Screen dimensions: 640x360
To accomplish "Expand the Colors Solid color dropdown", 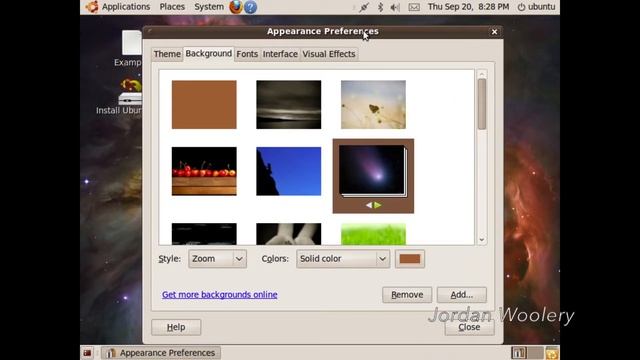I will [x=343, y=259].
